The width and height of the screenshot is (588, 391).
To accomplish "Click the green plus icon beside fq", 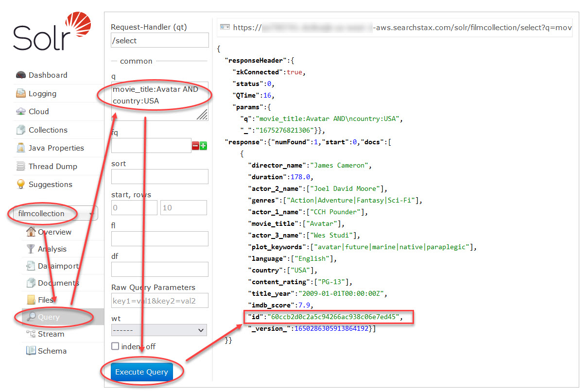I will pos(203,146).
